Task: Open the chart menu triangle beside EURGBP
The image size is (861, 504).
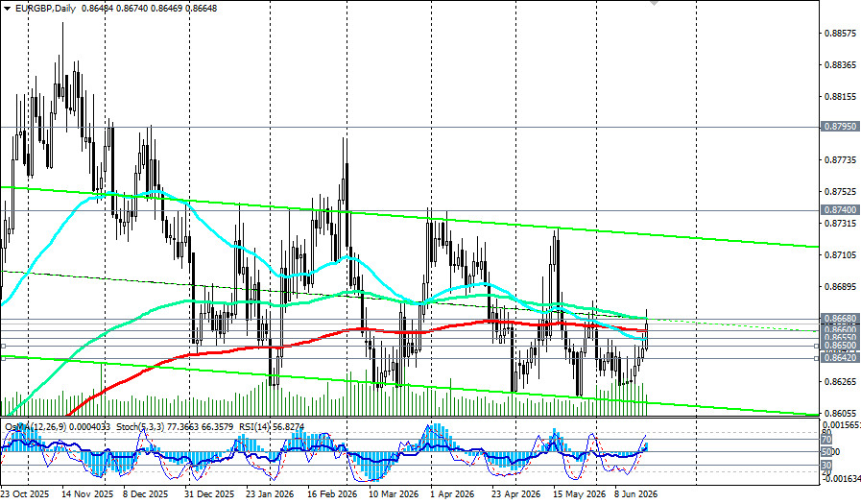Action: pyautogui.click(x=7, y=9)
